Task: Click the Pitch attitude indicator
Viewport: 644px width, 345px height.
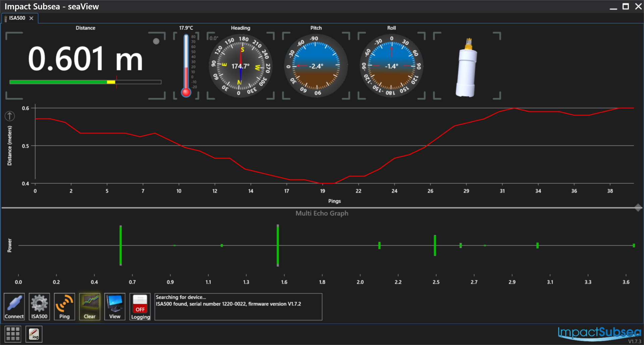Action: pos(316,66)
